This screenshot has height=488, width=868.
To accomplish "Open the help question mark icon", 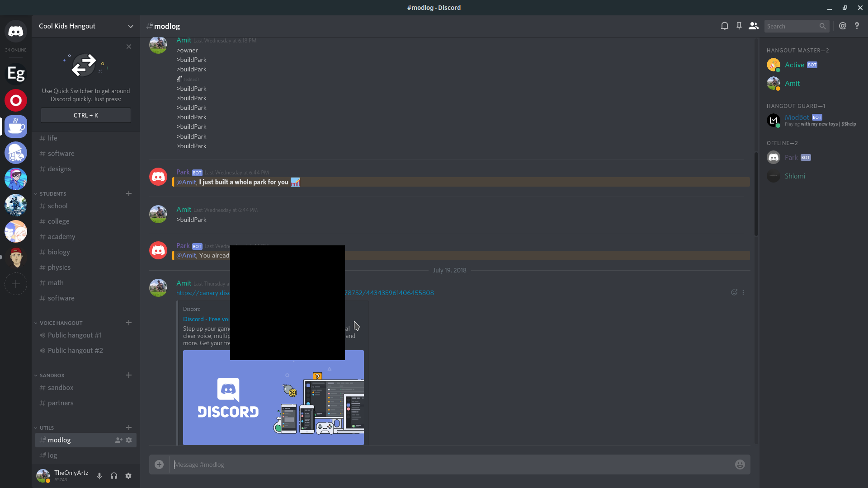I will click(857, 26).
